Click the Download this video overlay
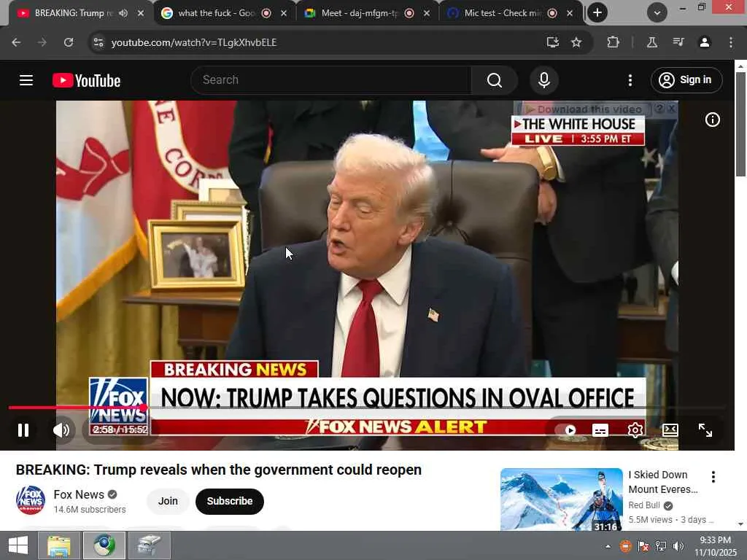This screenshot has height=560, width=747. click(584, 109)
